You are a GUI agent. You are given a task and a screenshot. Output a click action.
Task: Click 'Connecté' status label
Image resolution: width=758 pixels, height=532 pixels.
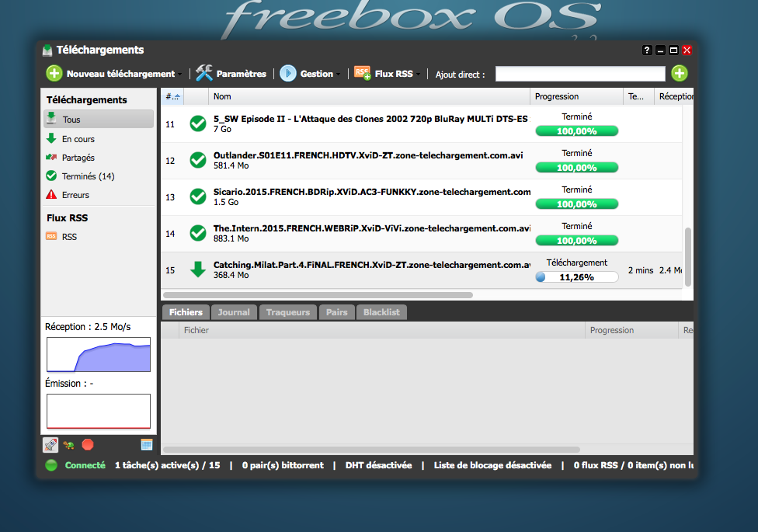pos(85,465)
